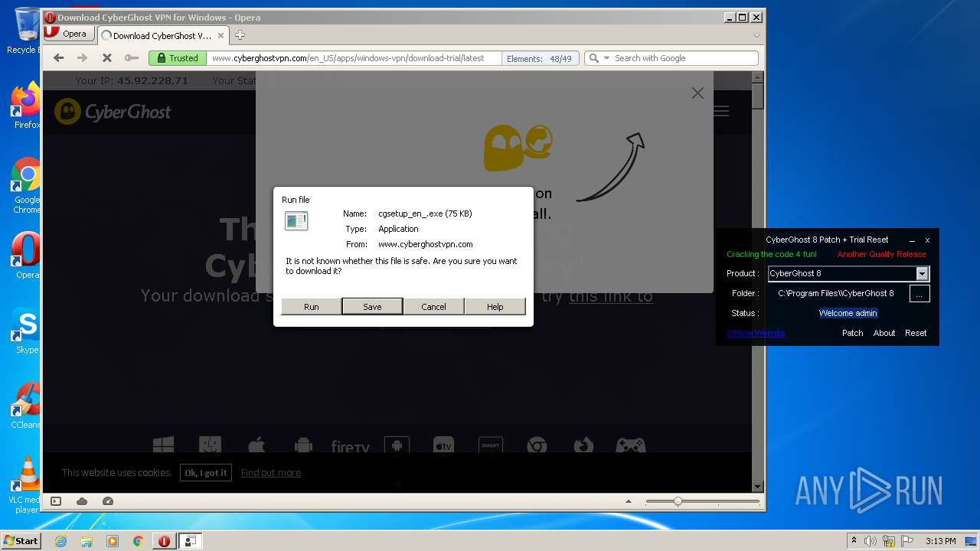The image size is (980, 551).
Task: Close the Download CyberGhost tab
Action: coord(220,35)
